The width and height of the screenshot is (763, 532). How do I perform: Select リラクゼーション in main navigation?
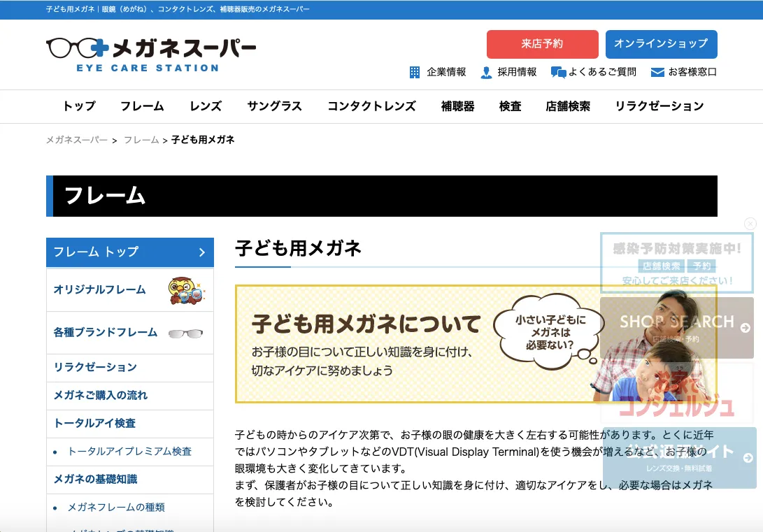coord(659,106)
